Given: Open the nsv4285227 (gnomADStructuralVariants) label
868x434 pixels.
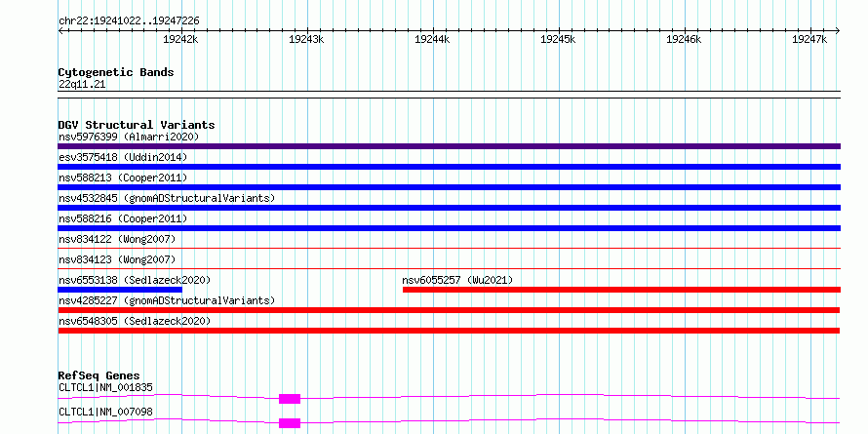Looking at the screenshot, I should coord(167,300).
